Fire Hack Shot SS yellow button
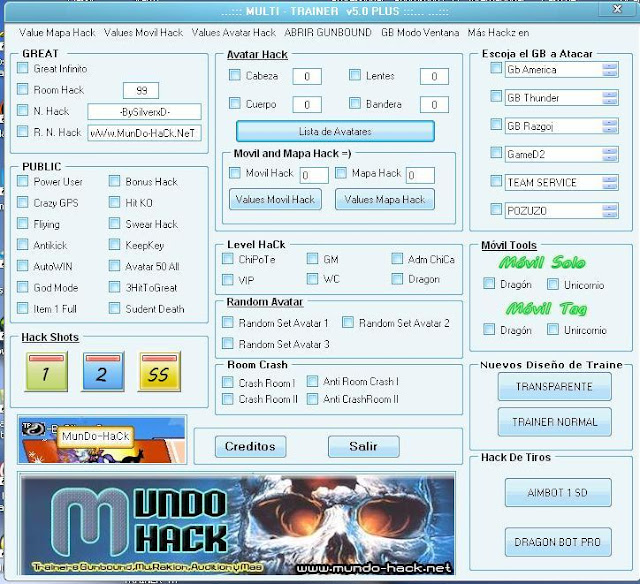The width and height of the screenshot is (640, 584). (159, 372)
